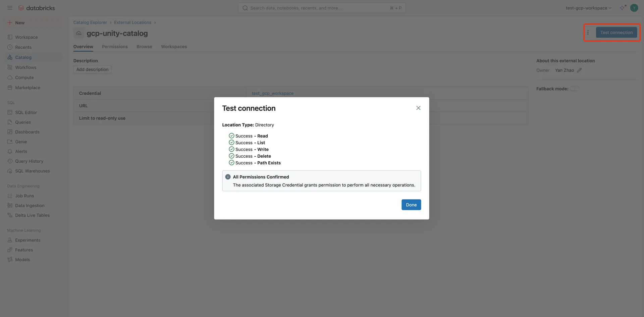Open the user avatar menu
Viewport: 644px width, 317px height.
(634, 8)
